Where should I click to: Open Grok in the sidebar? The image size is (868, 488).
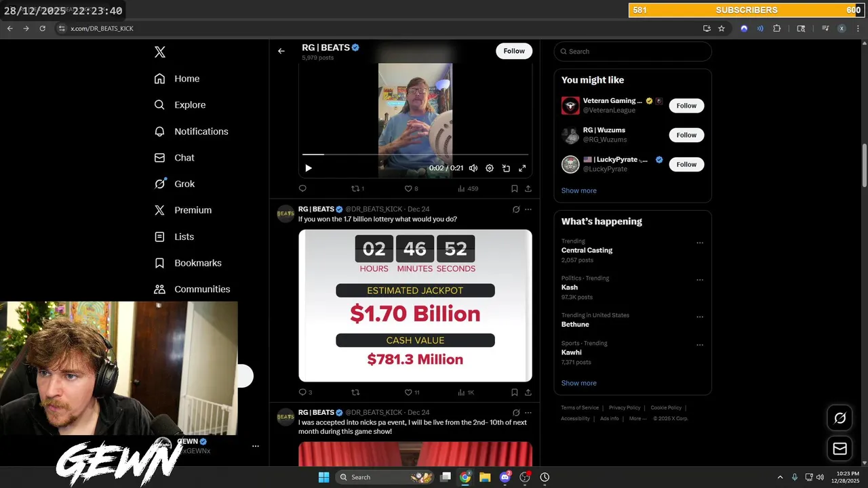[x=174, y=184]
